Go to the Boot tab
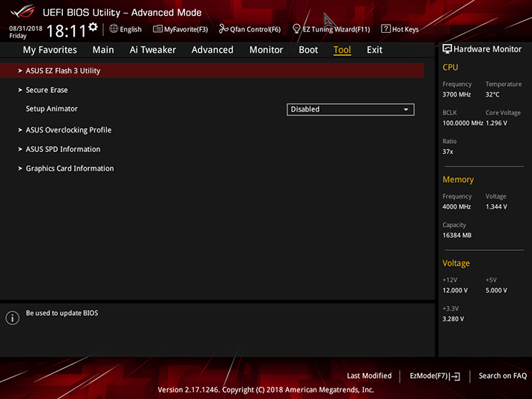This screenshot has width=532, height=399. pyautogui.click(x=308, y=50)
